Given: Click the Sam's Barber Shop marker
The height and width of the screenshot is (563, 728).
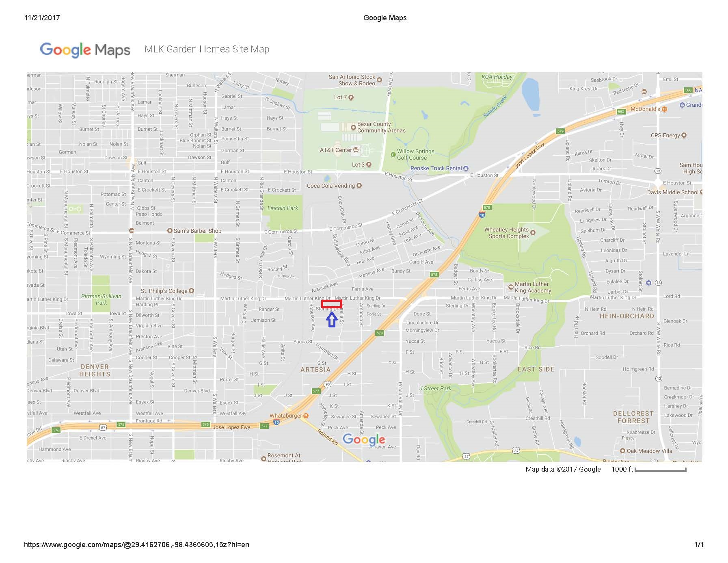Looking at the screenshot, I should click(170, 231).
